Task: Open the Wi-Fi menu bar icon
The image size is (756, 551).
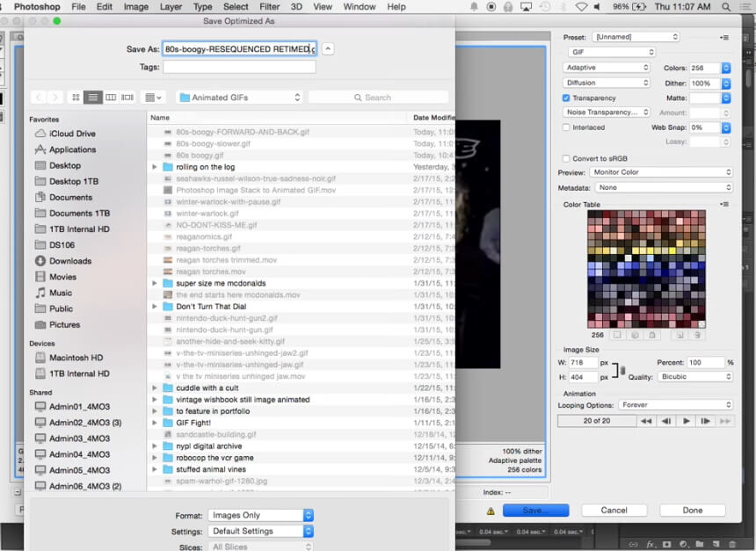Action: pyautogui.click(x=581, y=7)
